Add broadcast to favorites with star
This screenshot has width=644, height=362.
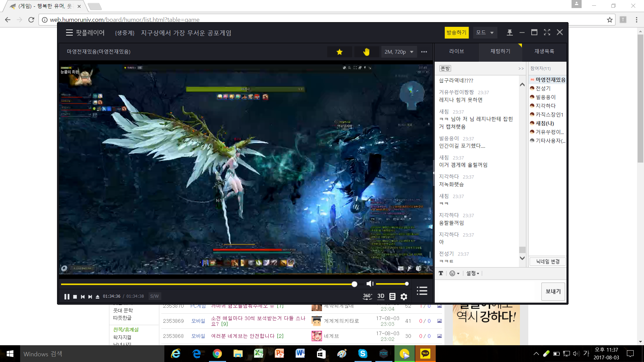[339, 52]
